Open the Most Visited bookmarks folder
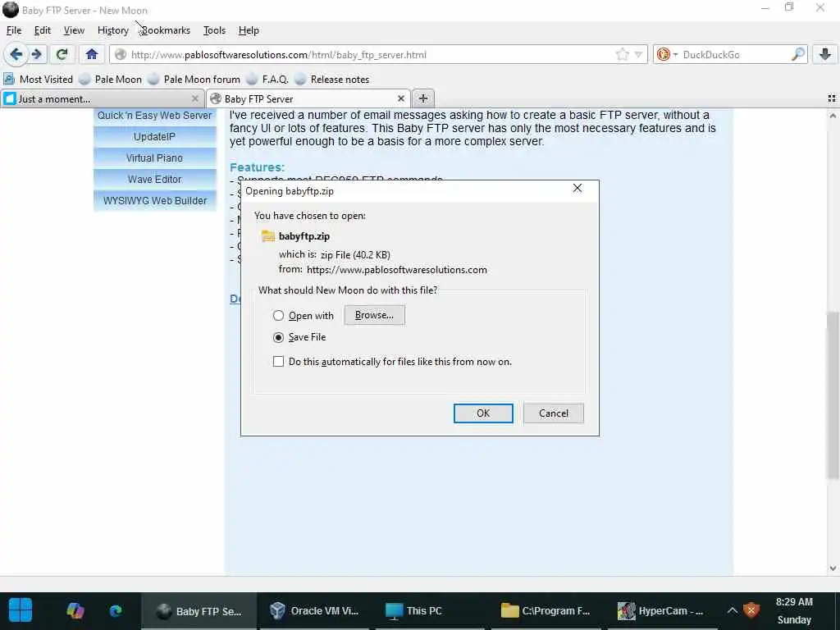The width and height of the screenshot is (840, 630). [x=38, y=80]
